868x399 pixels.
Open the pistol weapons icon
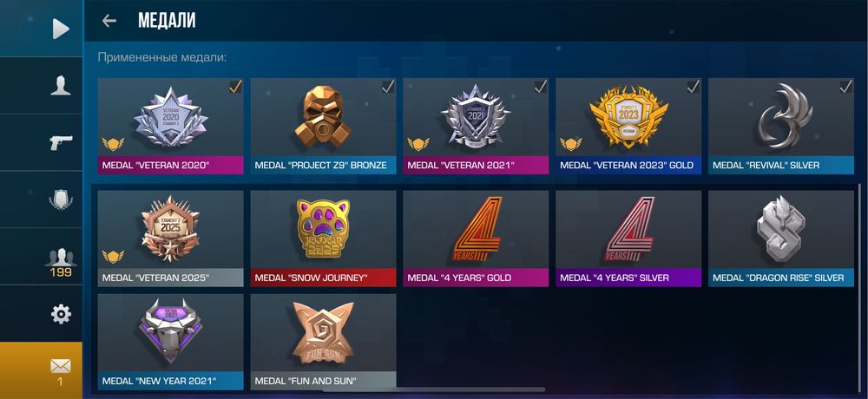pyautogui.click(x=61, y=142)
